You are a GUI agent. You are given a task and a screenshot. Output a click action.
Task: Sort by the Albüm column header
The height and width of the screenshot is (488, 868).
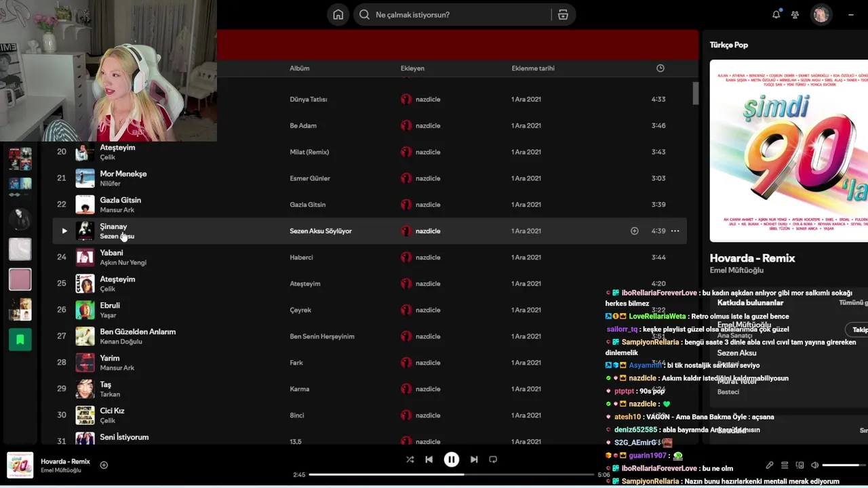click(x=299, y=68)
